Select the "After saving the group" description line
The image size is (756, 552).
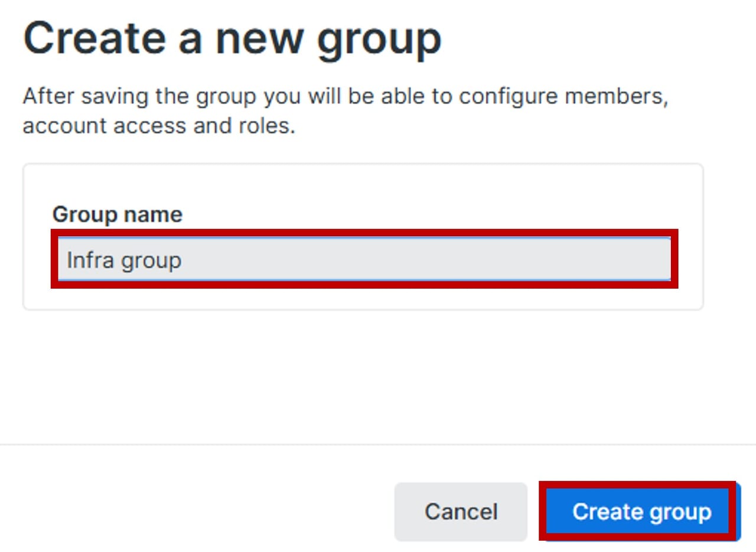coord(345,96)
